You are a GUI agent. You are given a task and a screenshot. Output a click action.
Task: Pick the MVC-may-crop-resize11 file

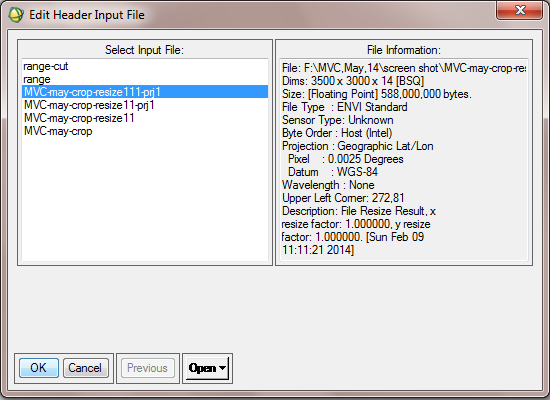point(79,118)
